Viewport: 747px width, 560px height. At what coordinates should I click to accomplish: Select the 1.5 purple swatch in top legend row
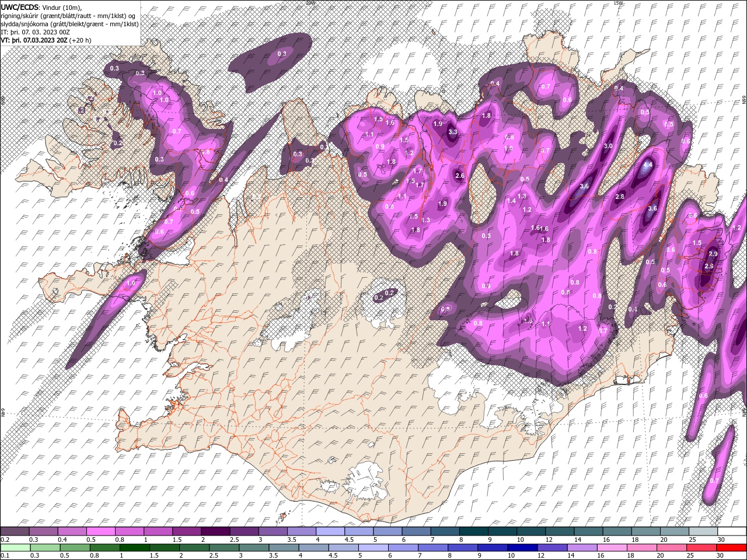[x=186, y=531]
